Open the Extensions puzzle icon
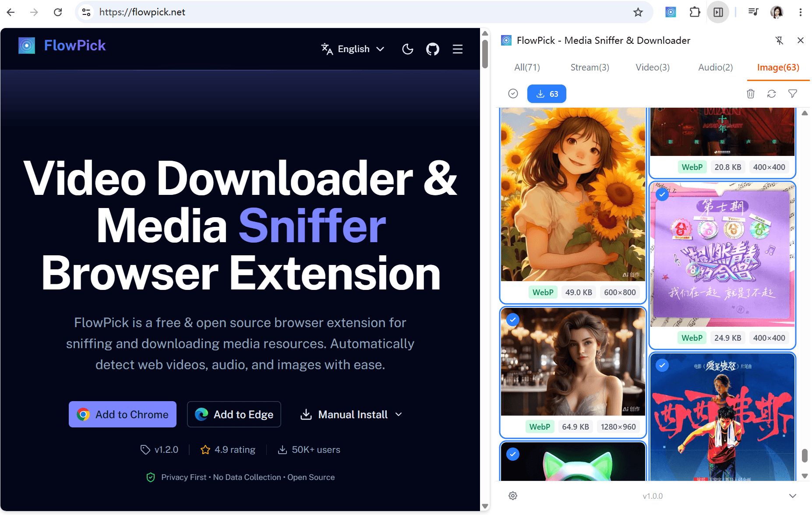The width and height of the screenshot is (812, 515). [695, 12]
